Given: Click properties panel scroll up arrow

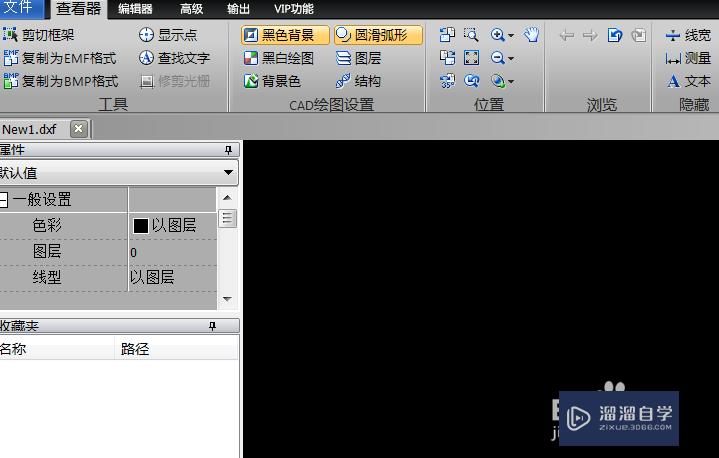Looking at the screenshot, I should [227, 198].
